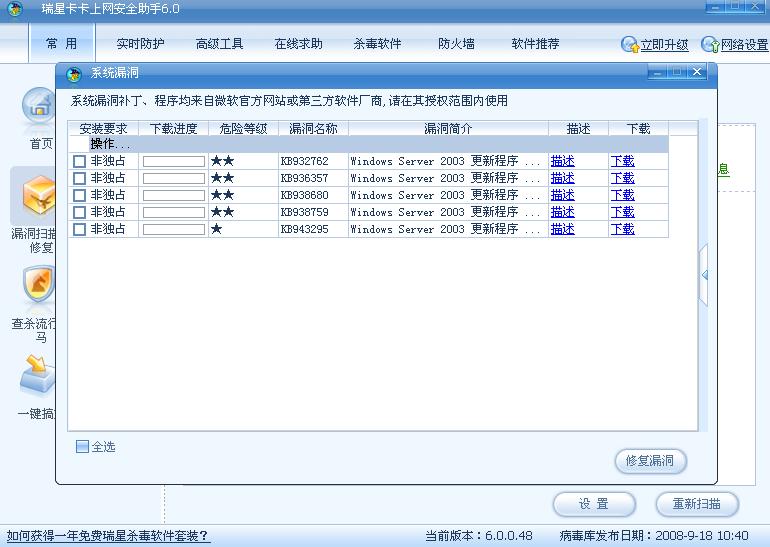Select the KB938759 patch checkbox
Viewport: 770px width, 547px height.
[x=79, y=213]
